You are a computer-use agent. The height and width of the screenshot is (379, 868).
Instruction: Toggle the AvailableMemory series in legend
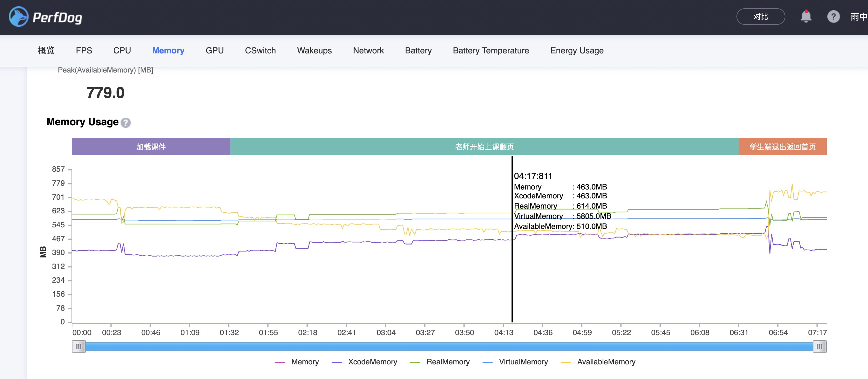[598, 362]
